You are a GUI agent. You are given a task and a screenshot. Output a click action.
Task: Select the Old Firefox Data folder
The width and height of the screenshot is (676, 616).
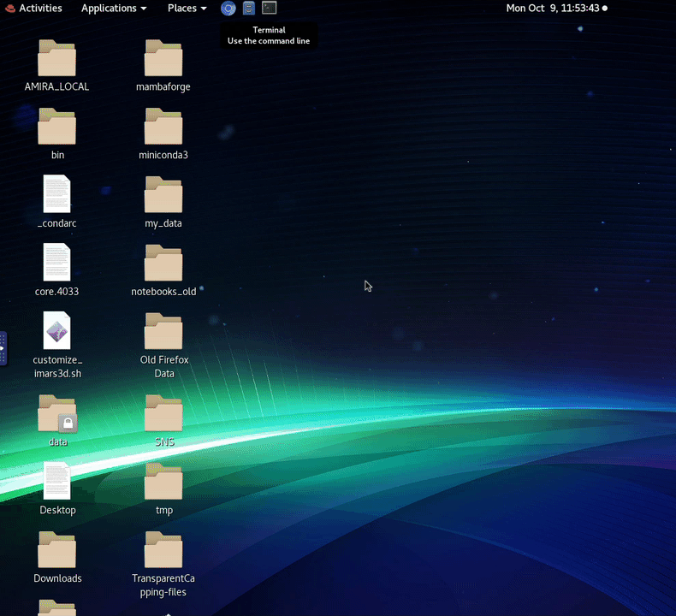click(x=163, y=332)
